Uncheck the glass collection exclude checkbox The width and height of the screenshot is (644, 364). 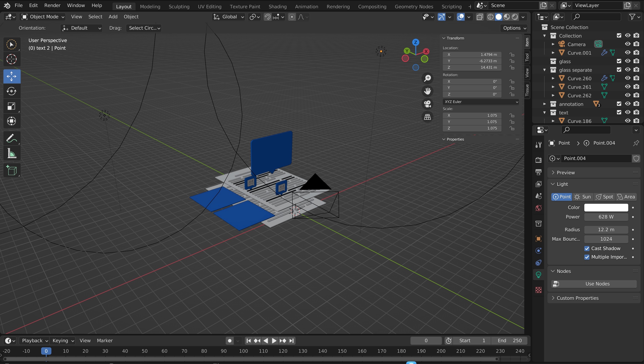619,61
